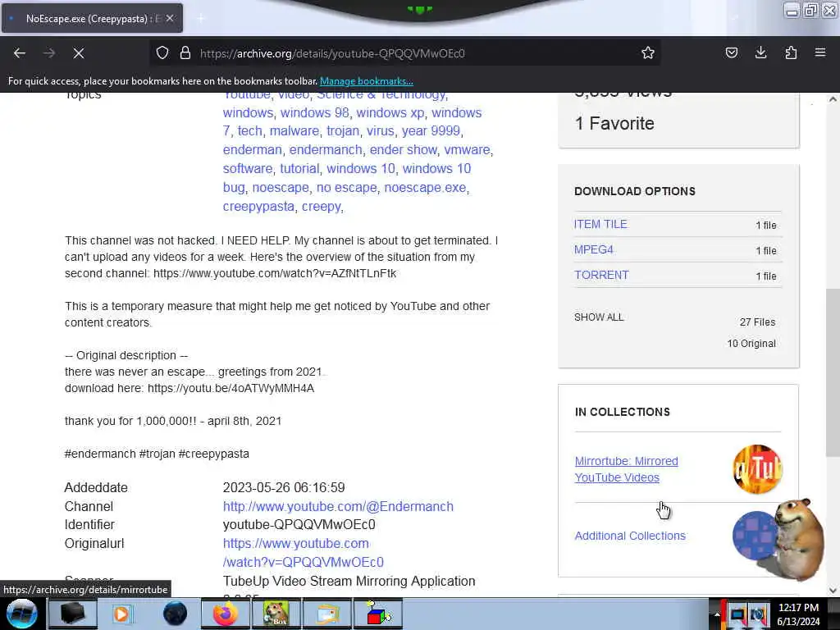Click the Additional Collections round thumbnail
The width and height of the screenshot is (840, 630).
click(756, 536)
